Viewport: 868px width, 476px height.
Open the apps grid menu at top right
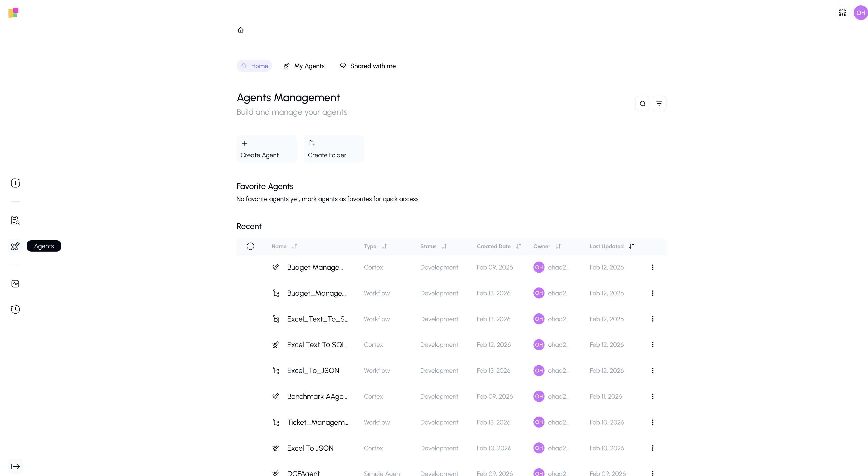click(x=842, y=13)
